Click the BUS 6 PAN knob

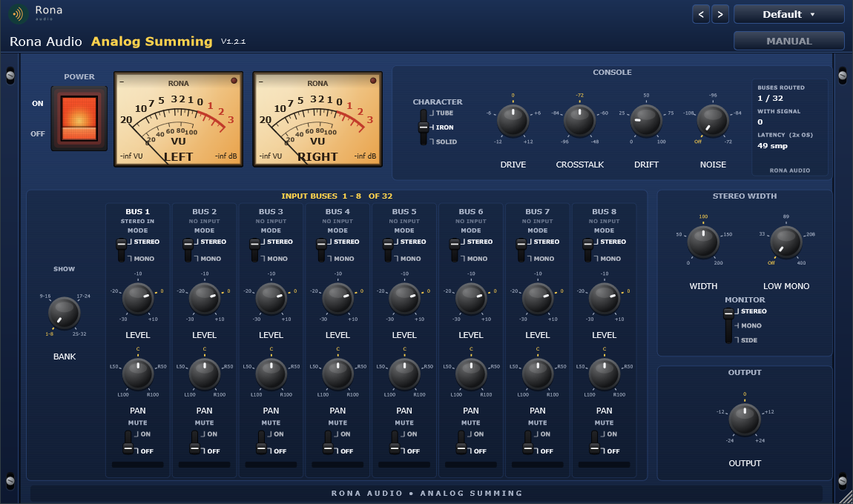pyautogui.click(x=471, y=374)
